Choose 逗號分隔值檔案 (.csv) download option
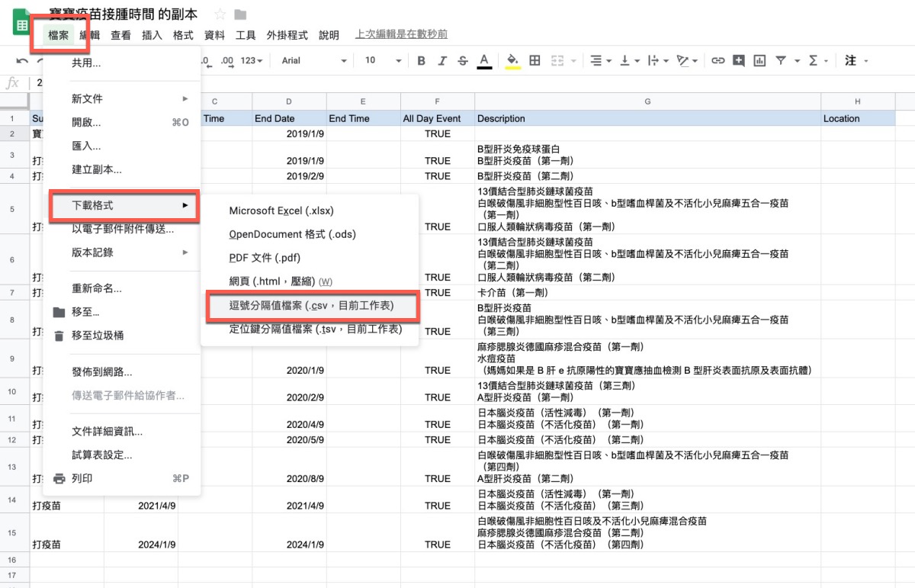Image resolution: width=915 pixels, height=588 pixels. pos(311,305)
